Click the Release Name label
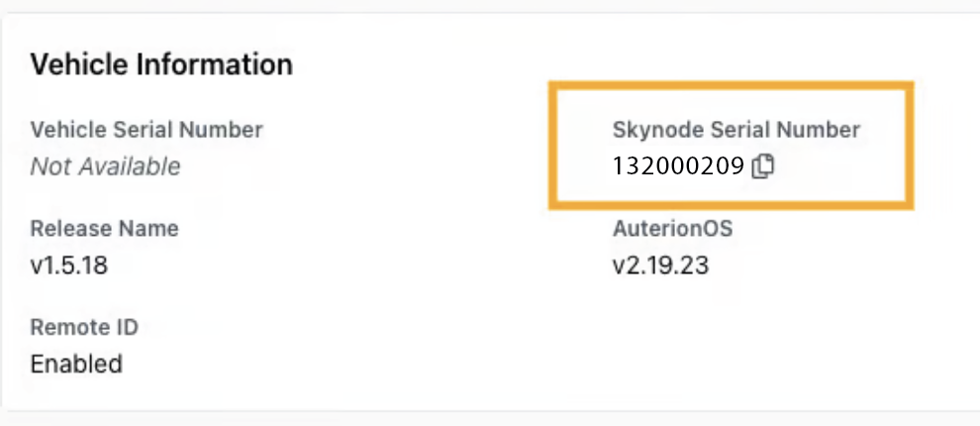The width and height of the screenshot is (980, 426). (104, 228)
